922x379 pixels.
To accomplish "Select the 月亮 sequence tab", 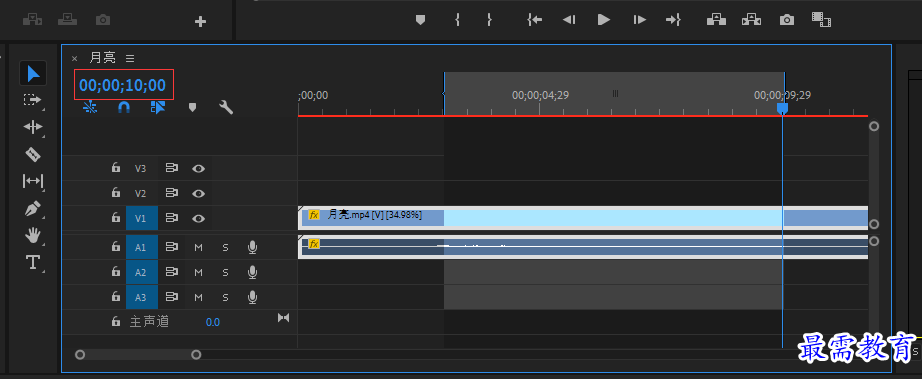I will [x=102, y=58].
